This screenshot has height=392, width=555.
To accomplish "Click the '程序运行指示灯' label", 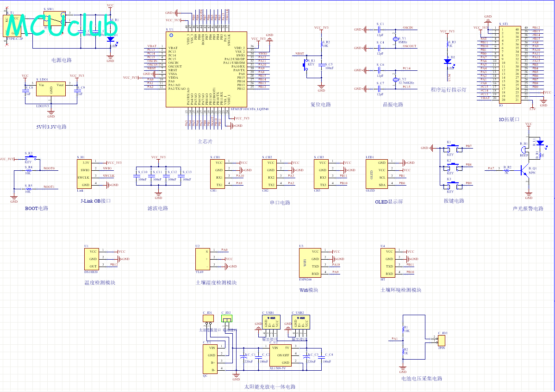I will point(449,90).
